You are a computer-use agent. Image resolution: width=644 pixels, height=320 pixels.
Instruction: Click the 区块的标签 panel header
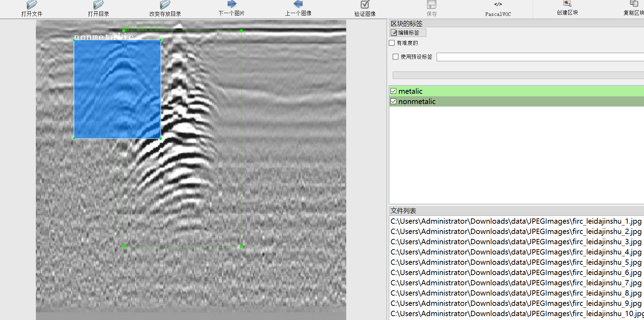click(516, 23)
